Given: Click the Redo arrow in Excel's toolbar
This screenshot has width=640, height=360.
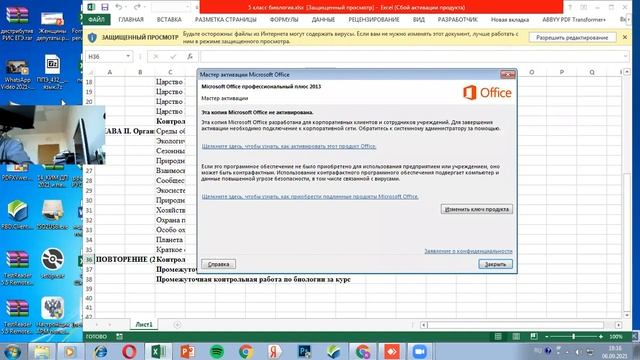Looking at the screenshot, I should coord(137,7).
